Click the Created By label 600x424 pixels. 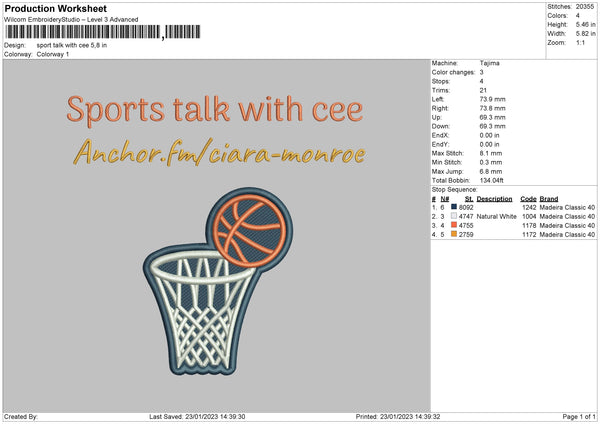[x=21, y=417]
